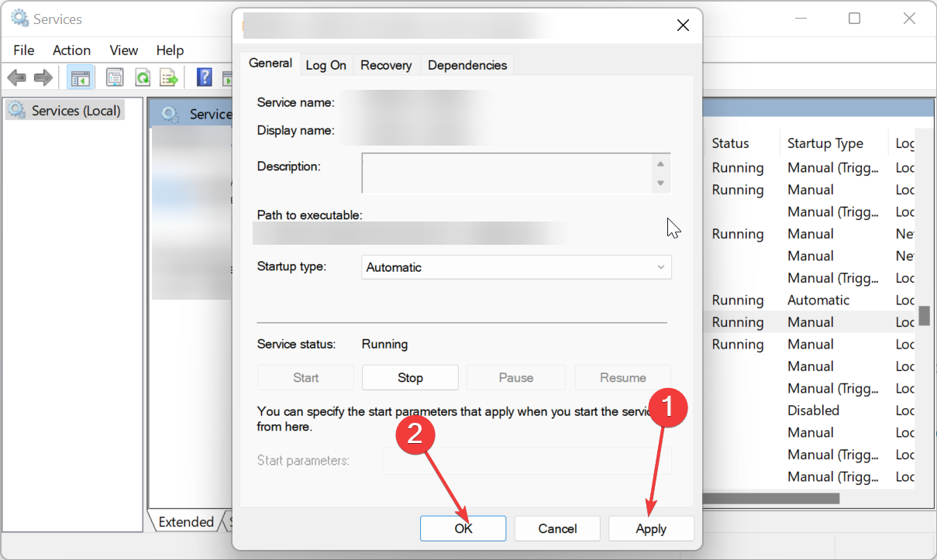Screen dimensions: 937x560
Task: Close the Services window
Action: tap(910, 19)
